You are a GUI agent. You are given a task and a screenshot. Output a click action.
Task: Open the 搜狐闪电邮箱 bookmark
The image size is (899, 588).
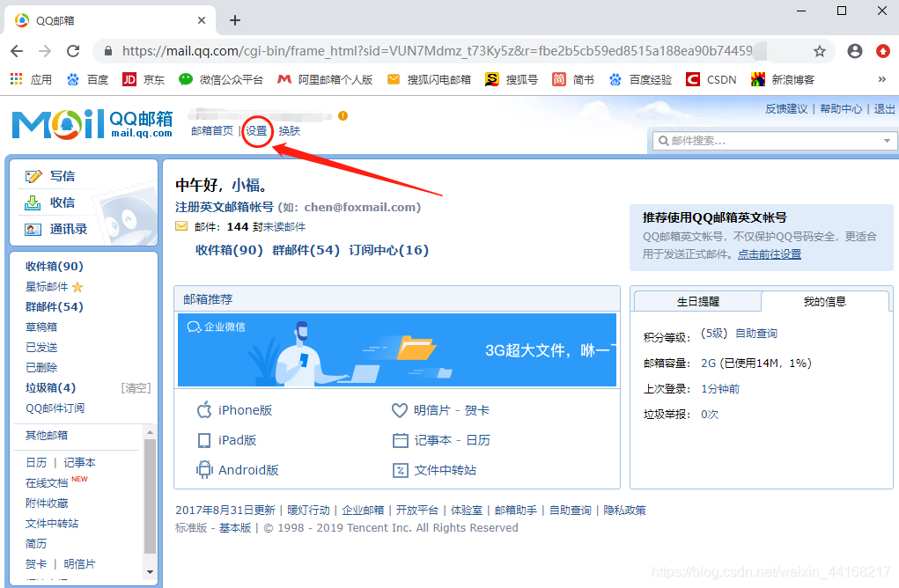(x=429, y=79)
